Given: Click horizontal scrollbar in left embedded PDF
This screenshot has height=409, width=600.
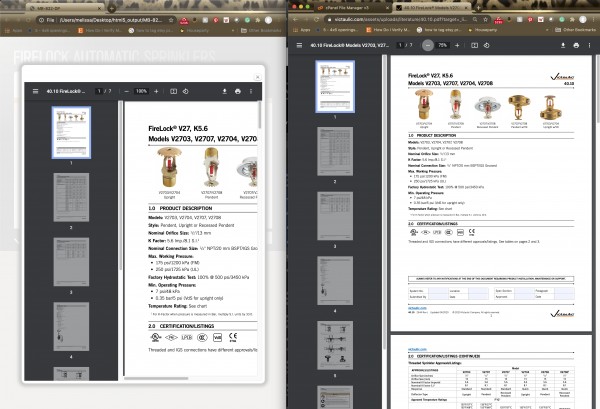Looking at the screenshot, I should 156,378.
